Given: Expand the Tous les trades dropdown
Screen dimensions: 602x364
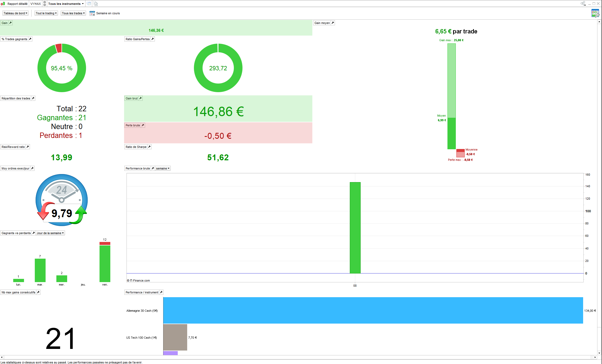Looking at the screenshot, I should pyautogui.click(x=73, y=13).
